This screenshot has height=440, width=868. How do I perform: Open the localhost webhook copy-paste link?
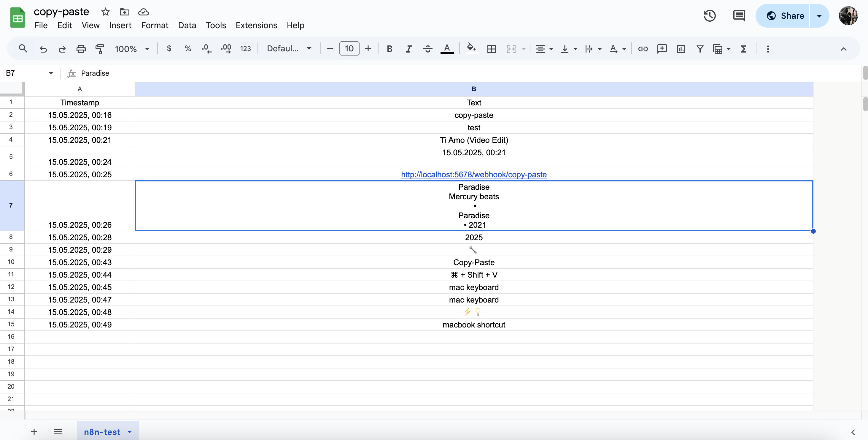[473, 174]
